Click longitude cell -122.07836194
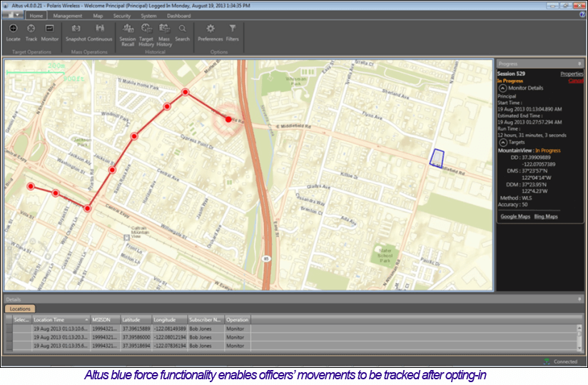 point(170,346)
